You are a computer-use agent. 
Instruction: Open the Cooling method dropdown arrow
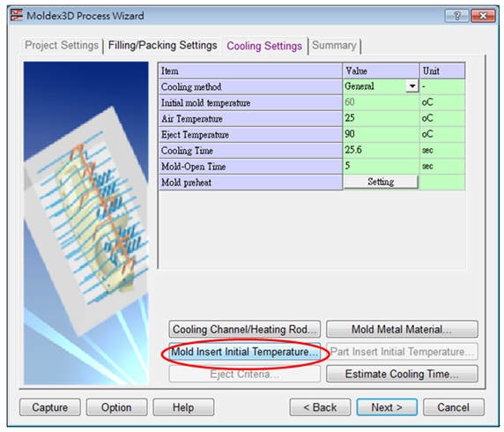pyautogui.click(x=411, y=86)
